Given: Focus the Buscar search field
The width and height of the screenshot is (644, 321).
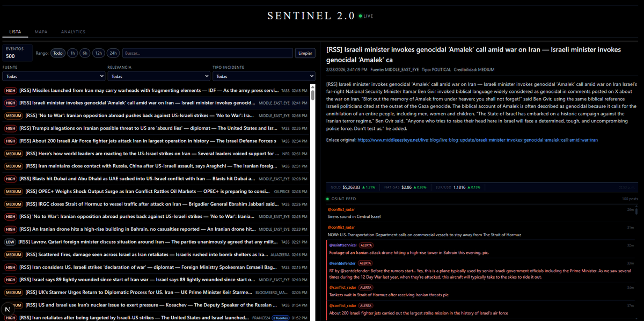Looking at the screenshot, I should 207,53.
